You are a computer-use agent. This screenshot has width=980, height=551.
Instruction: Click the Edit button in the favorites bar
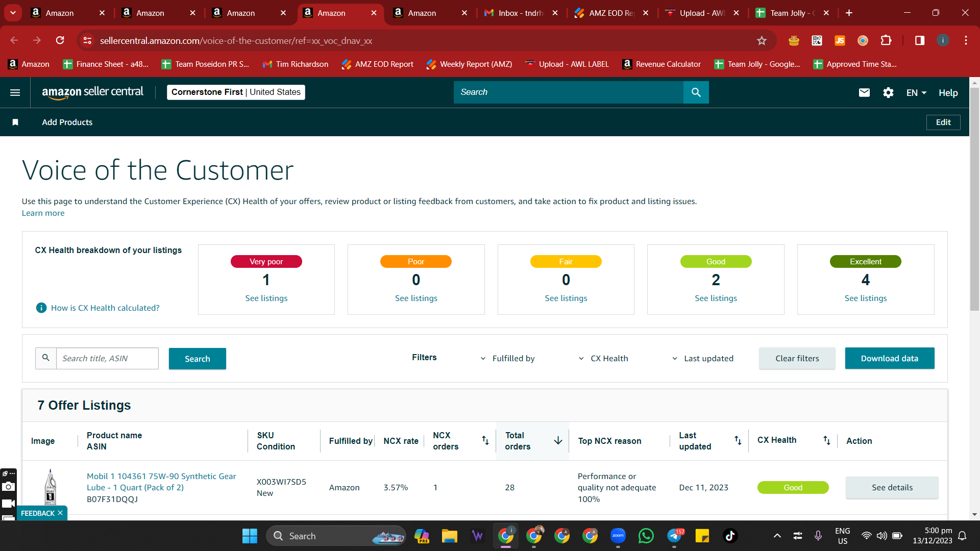coord(943,122)
